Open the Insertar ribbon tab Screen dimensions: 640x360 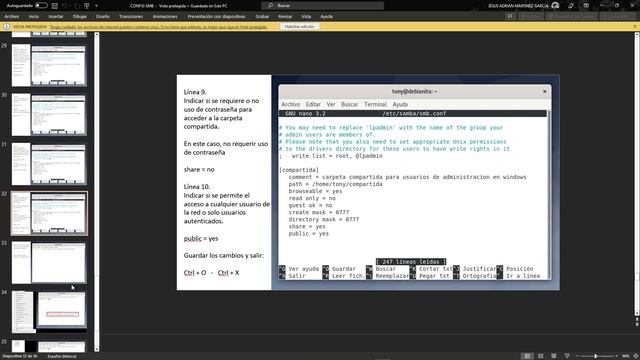(56, 17)
